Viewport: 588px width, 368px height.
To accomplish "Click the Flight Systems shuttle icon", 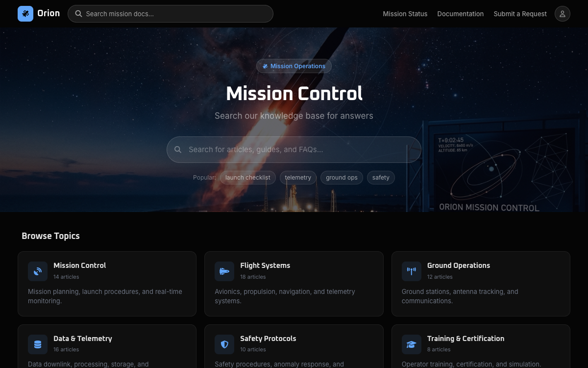I will [224, 271].
